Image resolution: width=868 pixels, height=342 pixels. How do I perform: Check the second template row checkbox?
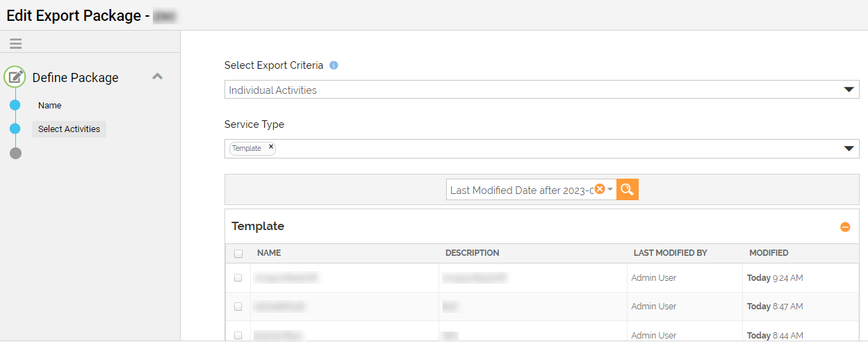pyautogui.click(x=238, y=307)
